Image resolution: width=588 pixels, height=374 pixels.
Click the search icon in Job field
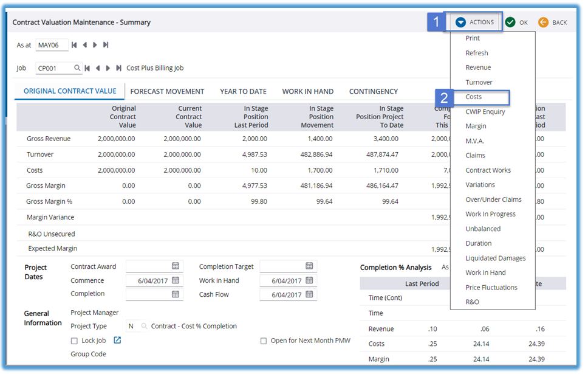pyautogui.click(x=77, y=68)
